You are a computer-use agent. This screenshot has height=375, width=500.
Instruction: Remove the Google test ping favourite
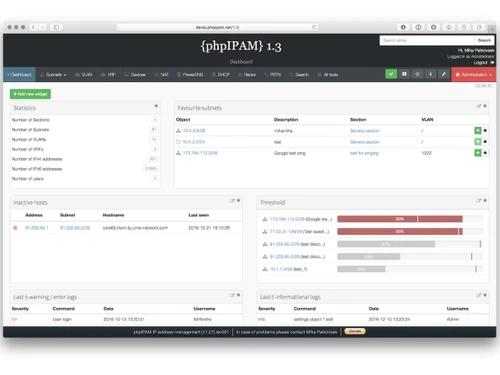[x=485, y=153]
